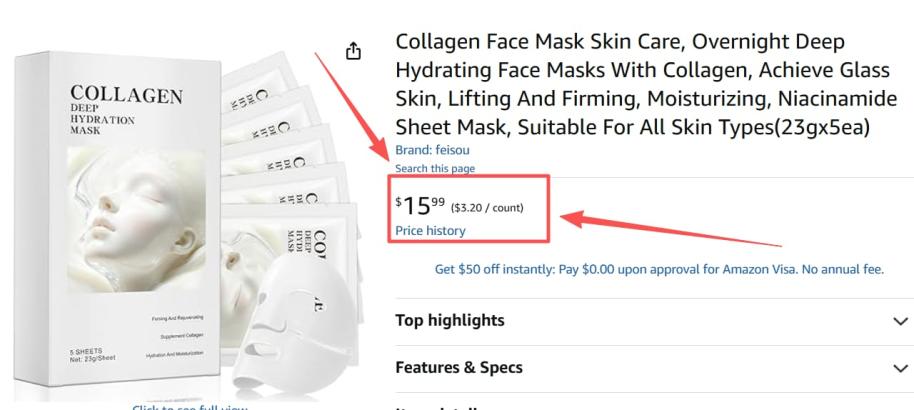The height and width of the screenshot is (410, 914).
Task: Select the Features & Specs section heading
Action: pos(459,368)
